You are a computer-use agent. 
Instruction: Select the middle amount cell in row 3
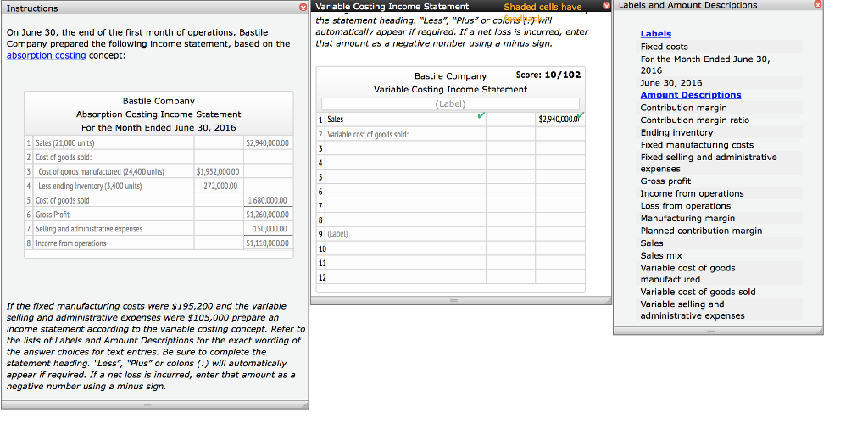point(511,148)
